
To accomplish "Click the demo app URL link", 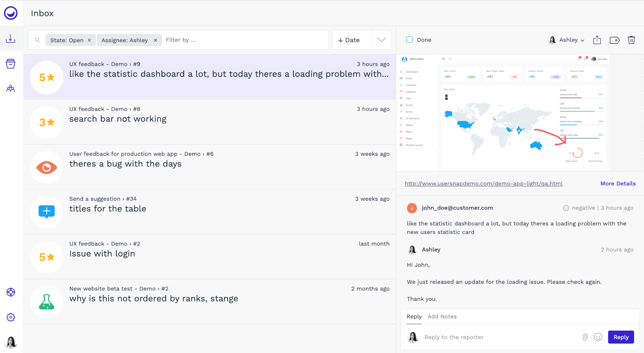I will [483, 183].
